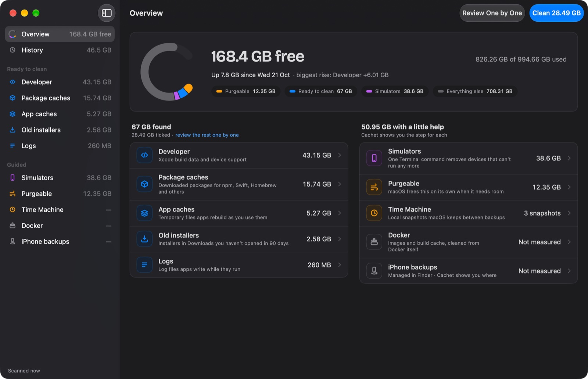Click the App caches stack icon in the found list

[x=144, y=213]
